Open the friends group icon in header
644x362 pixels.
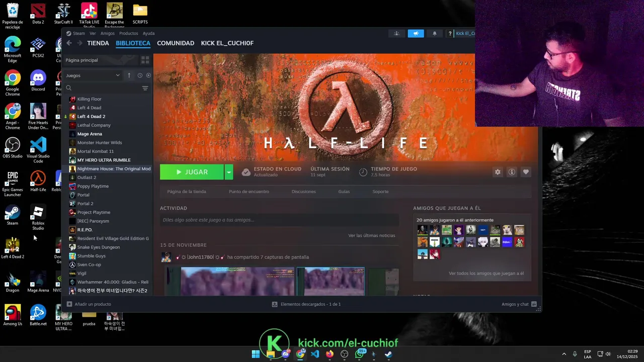[x=396, y=34]
